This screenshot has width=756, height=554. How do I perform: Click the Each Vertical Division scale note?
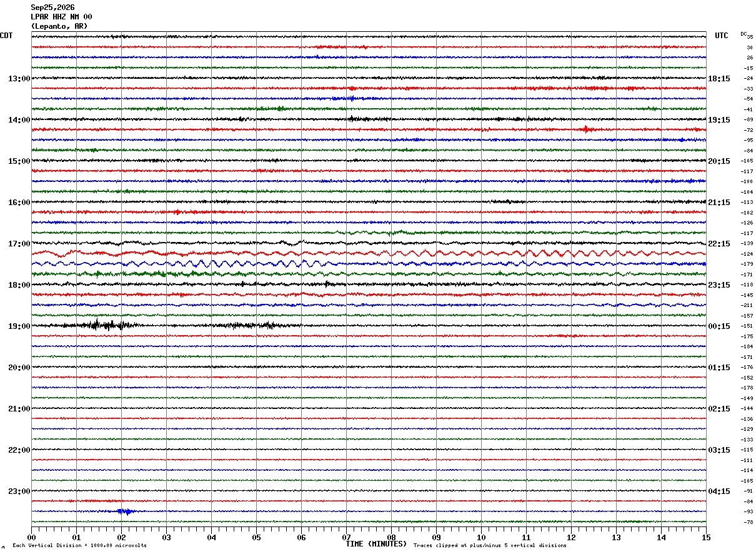click(79, 546)
